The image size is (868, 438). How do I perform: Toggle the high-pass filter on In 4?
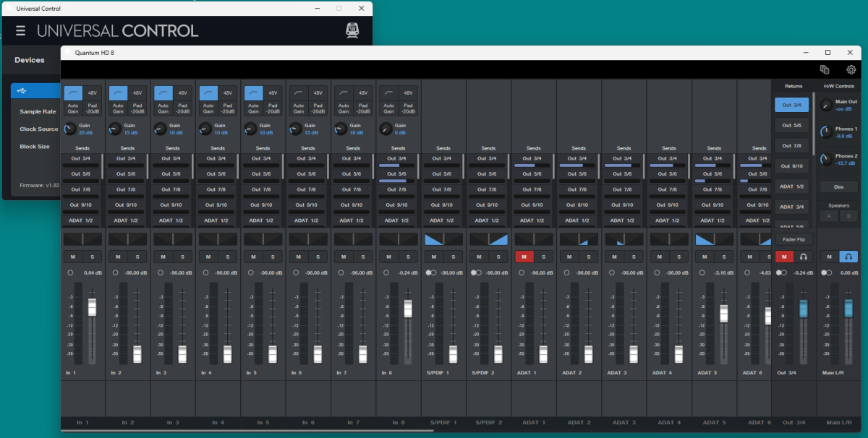pyautogui.click(x=208, y=93)
